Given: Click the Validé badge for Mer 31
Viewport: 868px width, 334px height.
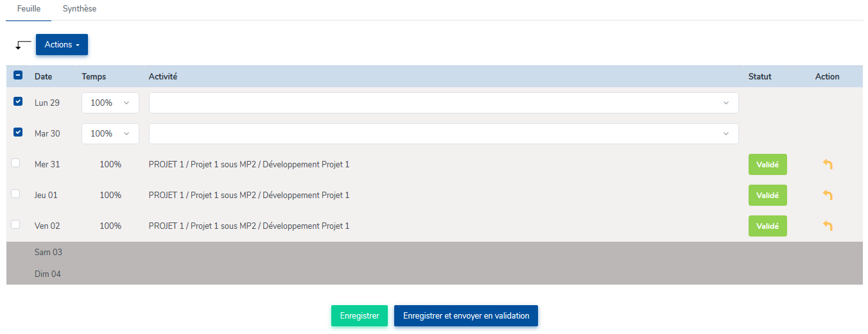Looking at the screenshot, I should coord(767,165).
